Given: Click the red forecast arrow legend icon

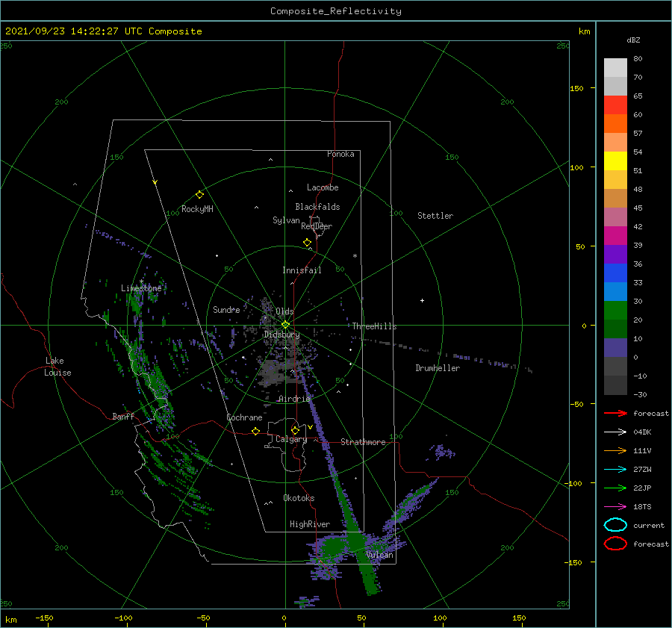Looking at the screenshot, I should 615,413.
